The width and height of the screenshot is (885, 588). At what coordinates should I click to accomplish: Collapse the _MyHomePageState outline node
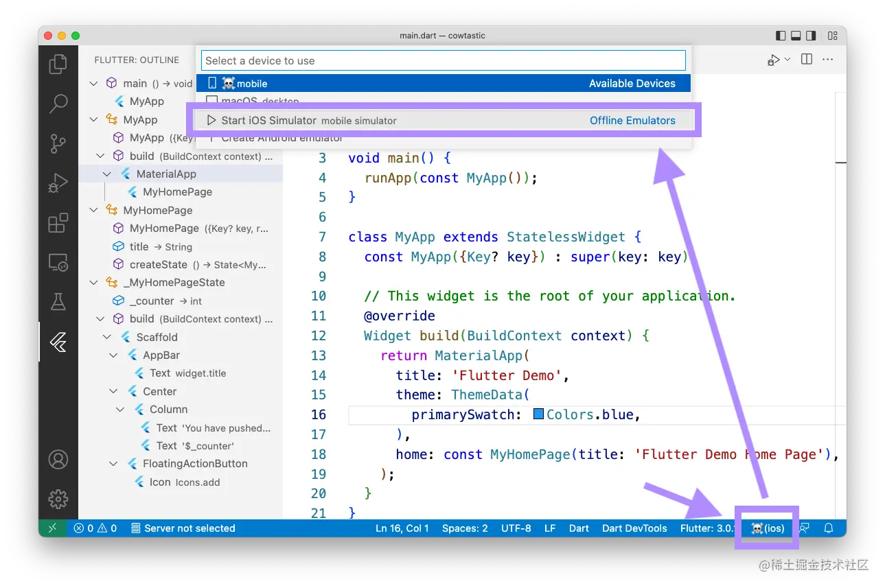point(94,282)
